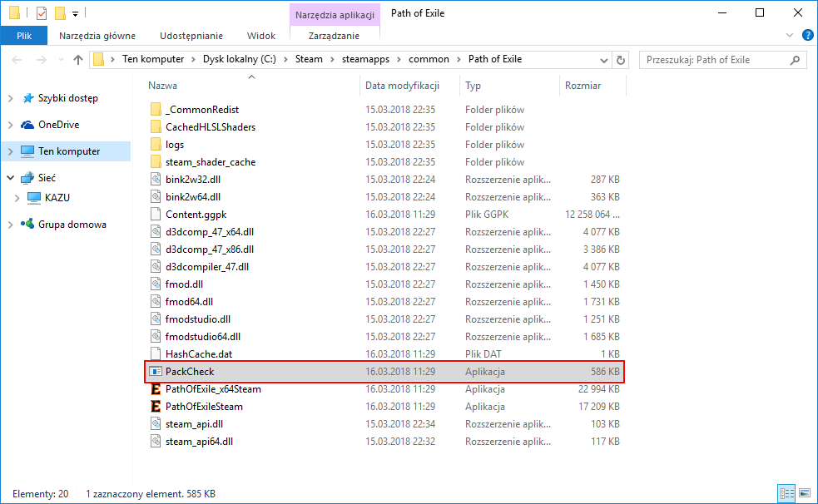Refresh the folder view
This screenshot has width=818, height=504.
pos(620,60)
